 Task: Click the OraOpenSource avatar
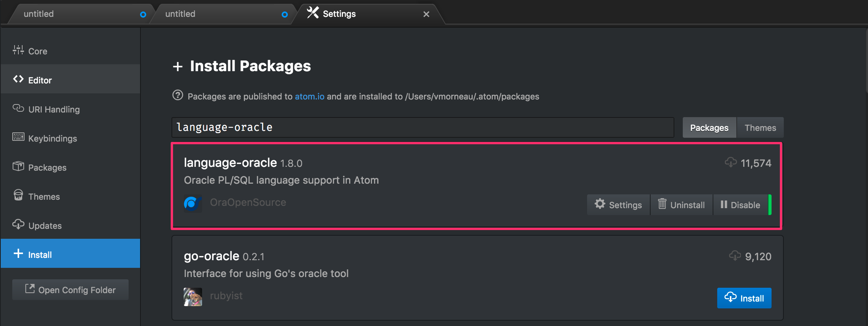[193, 204]
